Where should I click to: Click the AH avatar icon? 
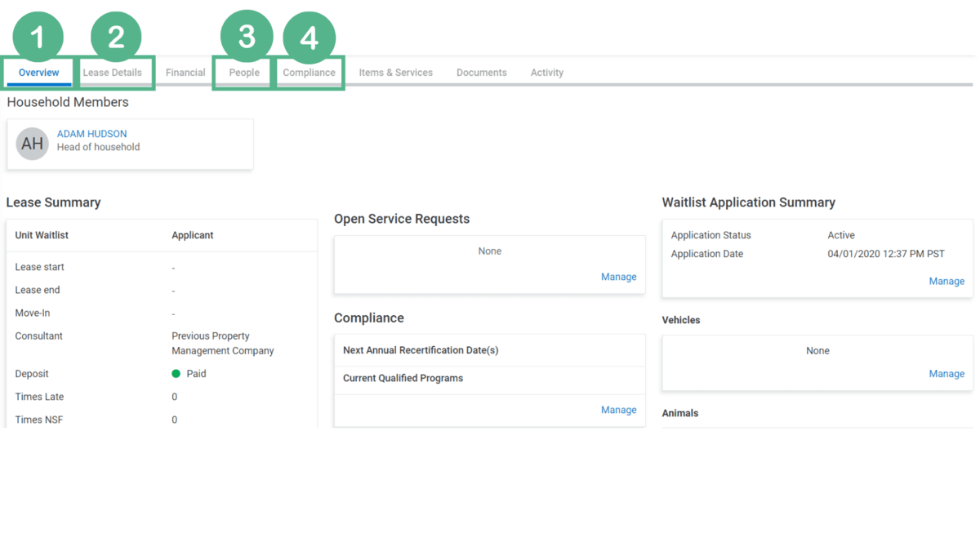pos(33,144)
